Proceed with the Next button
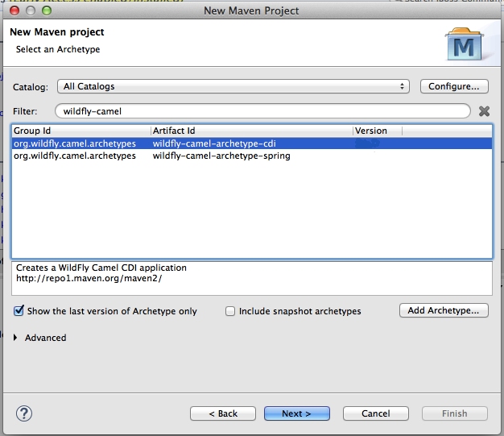504x436 pixels. pos(297,413)
